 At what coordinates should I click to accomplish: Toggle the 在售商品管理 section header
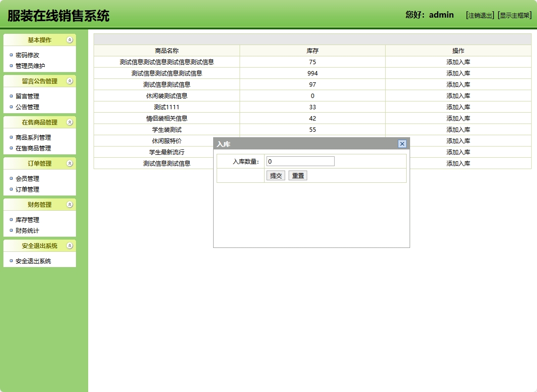coord(40,122)
